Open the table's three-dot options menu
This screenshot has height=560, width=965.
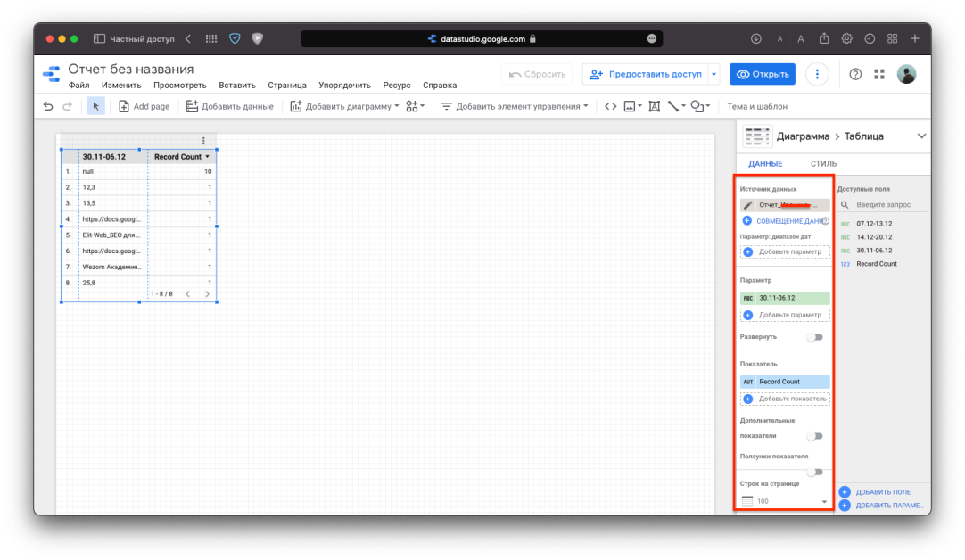tap(203, 141)
